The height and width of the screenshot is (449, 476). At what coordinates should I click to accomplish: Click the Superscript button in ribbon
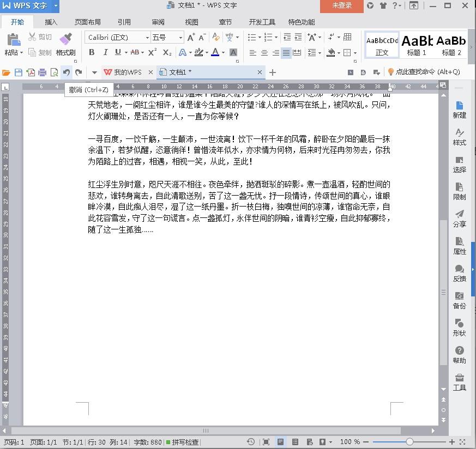point(153,52)
